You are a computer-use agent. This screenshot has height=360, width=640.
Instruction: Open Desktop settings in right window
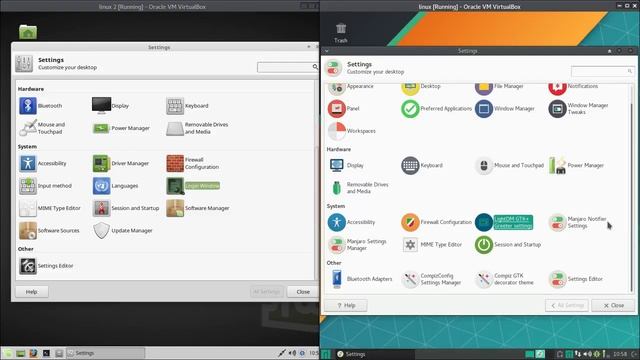pyautogui.click(x=421, y=87)
